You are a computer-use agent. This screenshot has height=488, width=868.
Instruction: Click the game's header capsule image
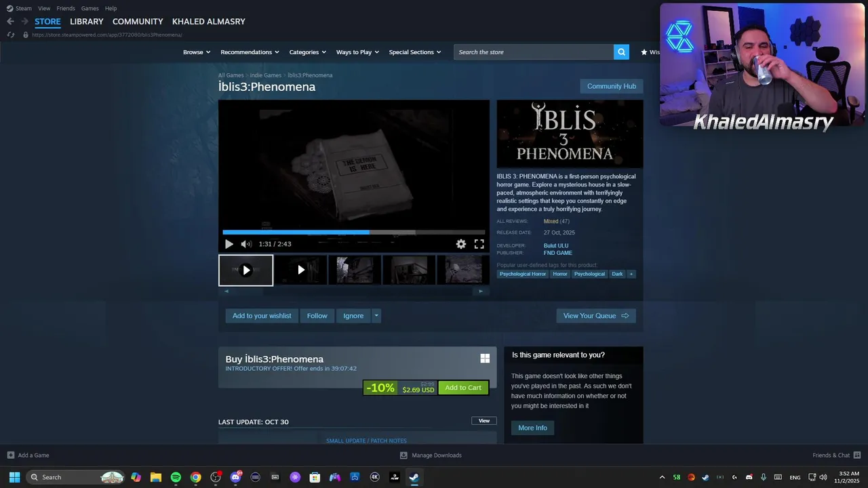coord(570,134)
